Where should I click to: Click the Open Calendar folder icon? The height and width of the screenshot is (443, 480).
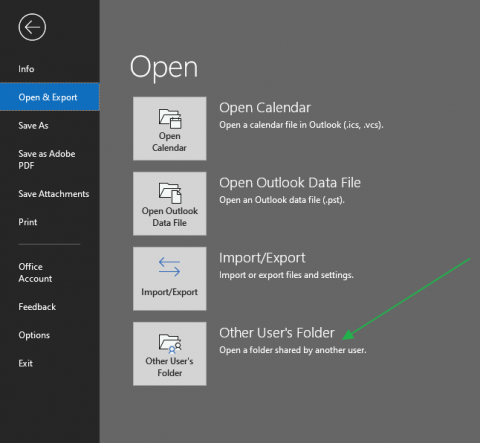tap(170, 119)
